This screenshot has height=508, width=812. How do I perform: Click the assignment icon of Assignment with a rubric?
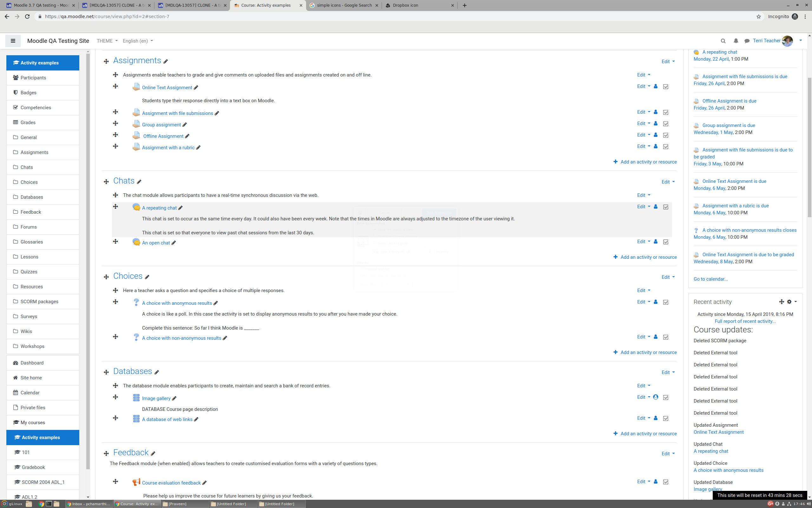136,147
